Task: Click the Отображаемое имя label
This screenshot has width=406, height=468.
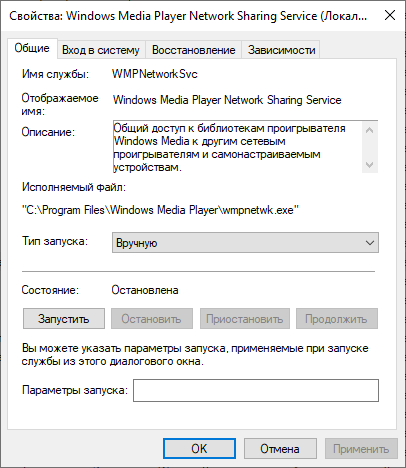Action: coord(60,104)
